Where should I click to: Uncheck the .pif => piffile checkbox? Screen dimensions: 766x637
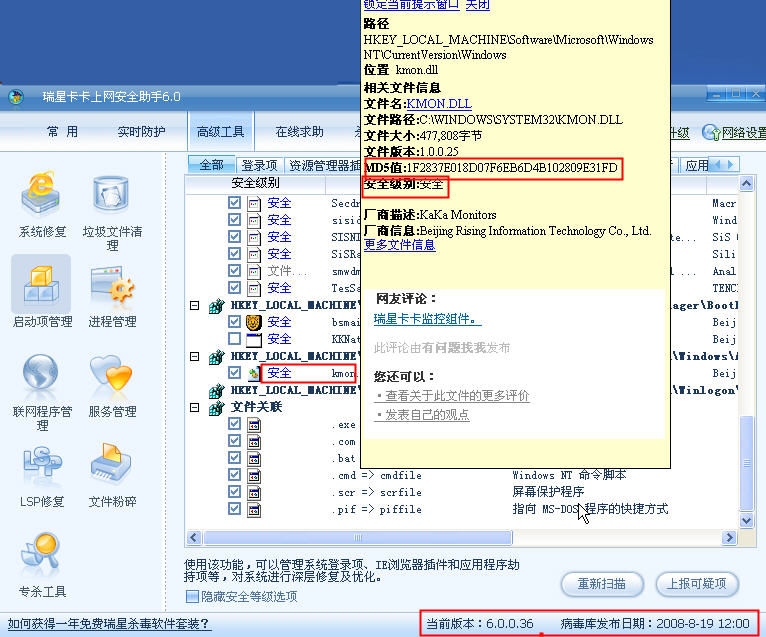click(x=234, y=509)
